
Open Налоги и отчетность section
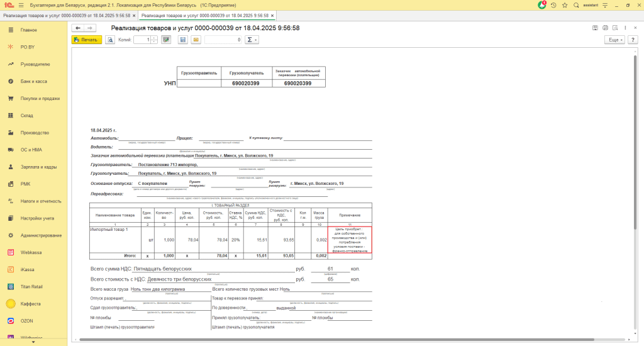[41, 201]
